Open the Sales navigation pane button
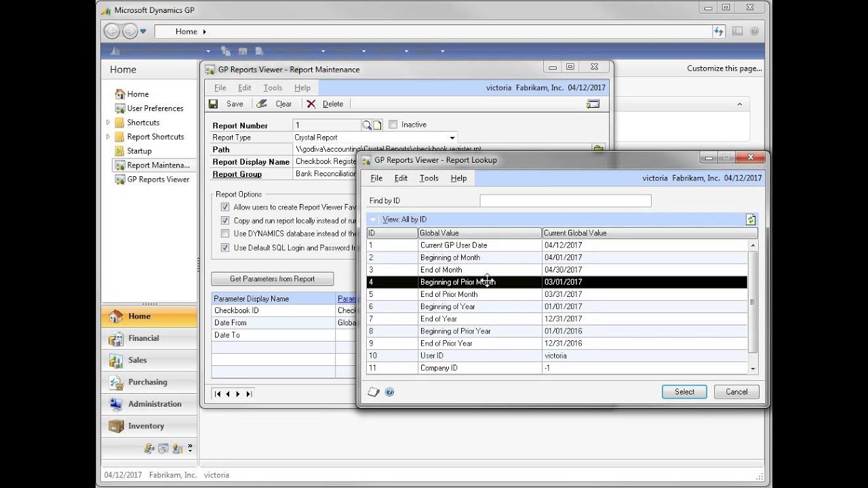Screen dimensions: 868x488 tap(149, 360)
